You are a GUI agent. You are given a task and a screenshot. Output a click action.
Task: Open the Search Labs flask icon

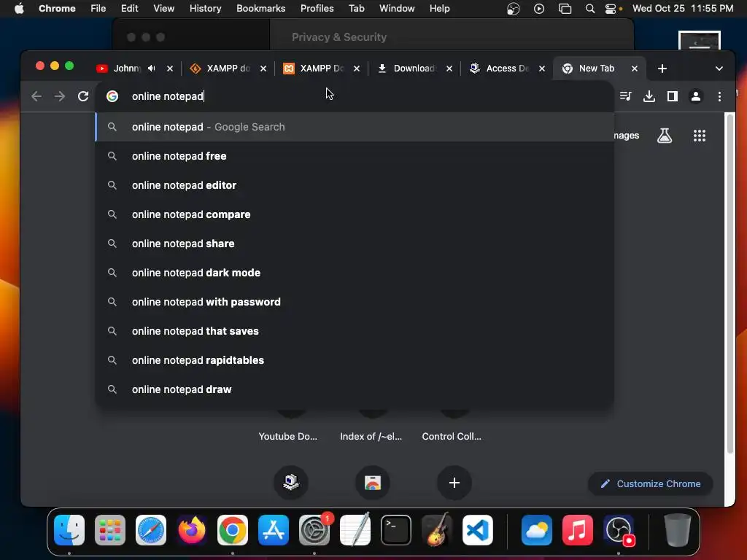tap(665, 136)
